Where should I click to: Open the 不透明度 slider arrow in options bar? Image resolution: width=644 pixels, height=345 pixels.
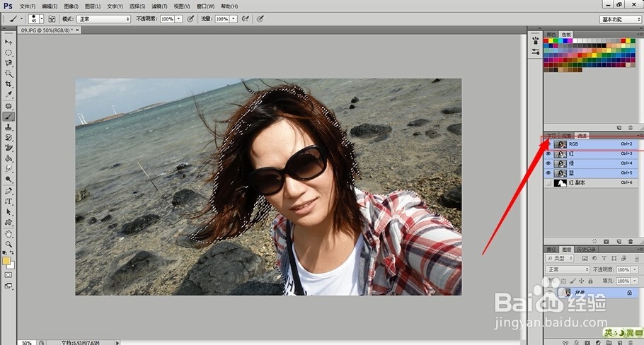178,19
